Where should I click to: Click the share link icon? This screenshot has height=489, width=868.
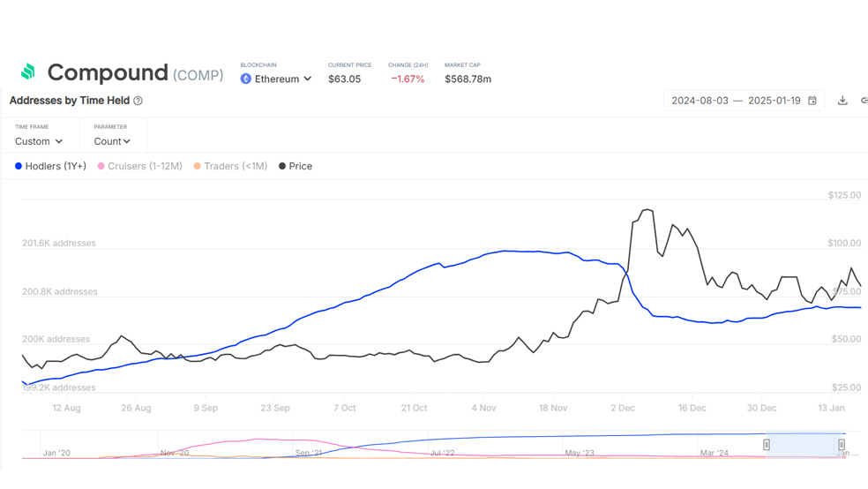pyautogui.click(x=864, y=101)
